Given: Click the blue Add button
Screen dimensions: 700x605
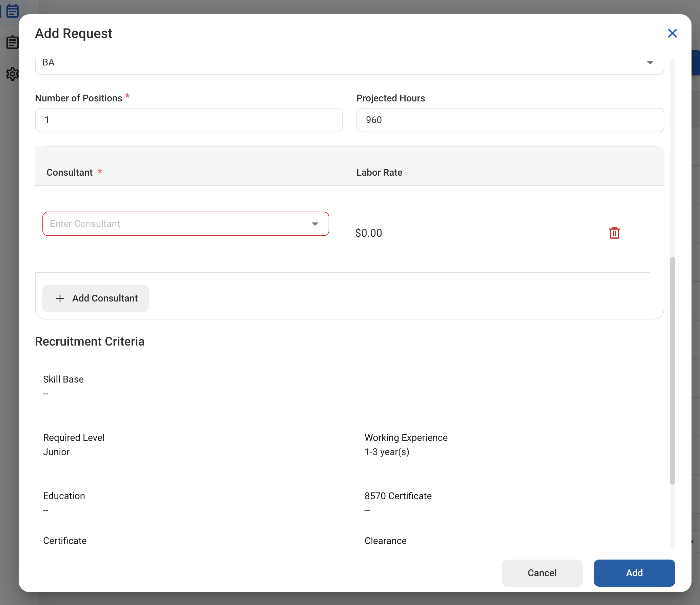Looking at the screenshot, I should tap(634, 573).
